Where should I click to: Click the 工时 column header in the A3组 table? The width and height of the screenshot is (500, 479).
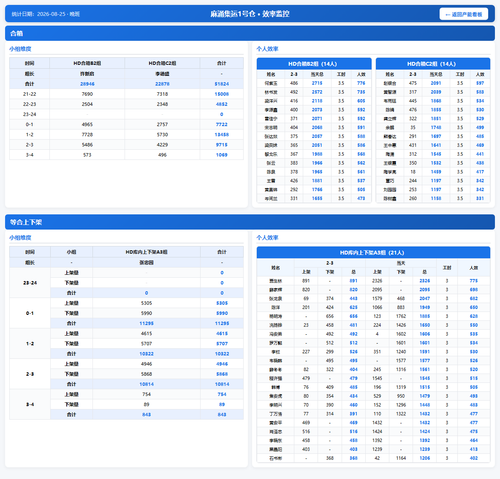[x=447, y=268]
